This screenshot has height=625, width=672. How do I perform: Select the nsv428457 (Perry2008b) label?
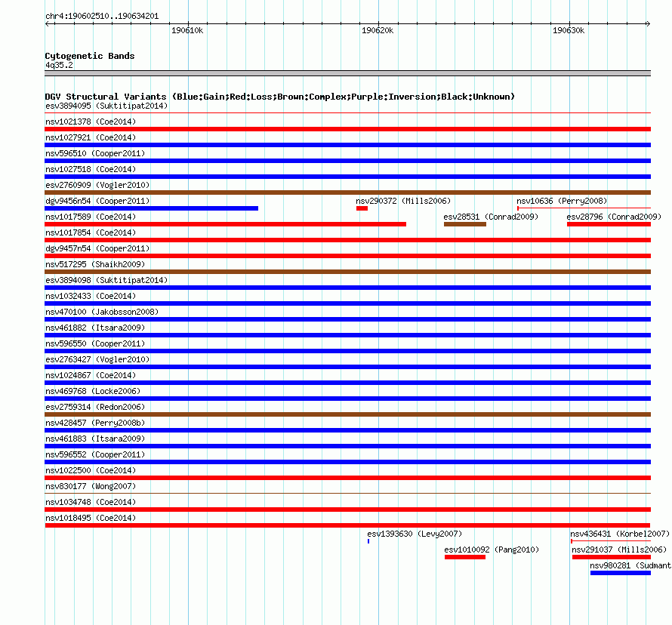(x=95, y=423)
